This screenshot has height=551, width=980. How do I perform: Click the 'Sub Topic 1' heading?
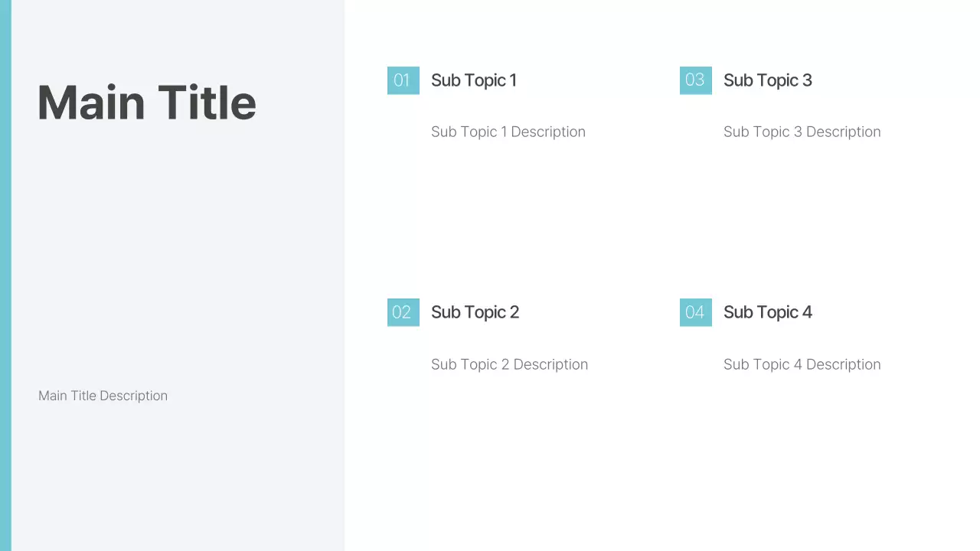pyautogui.click(x=473, y=80)
